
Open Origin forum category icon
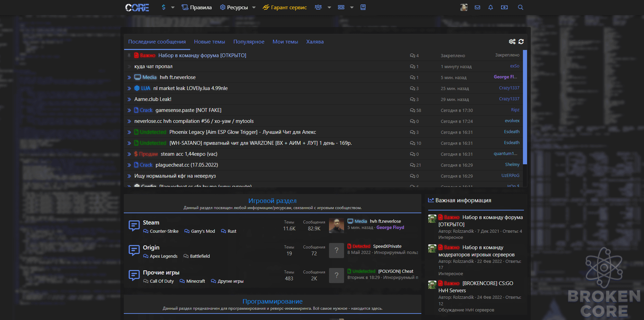134,251
